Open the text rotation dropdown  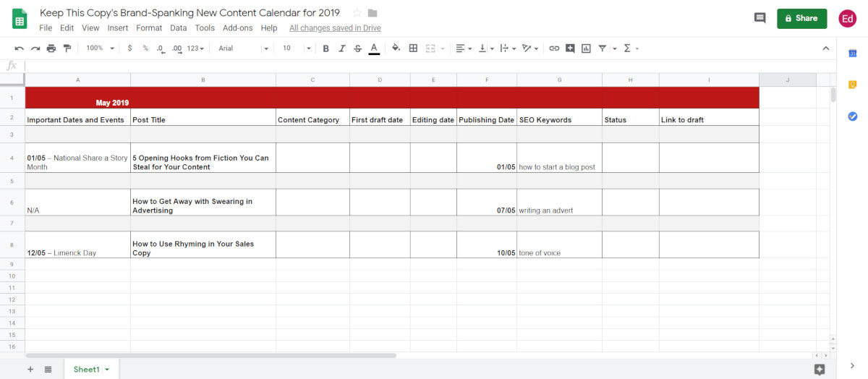point(530,48)
